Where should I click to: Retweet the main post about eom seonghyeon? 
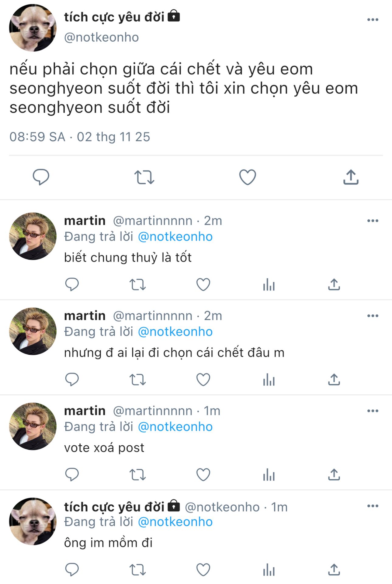pyautogui.click(x=144, y=177)
